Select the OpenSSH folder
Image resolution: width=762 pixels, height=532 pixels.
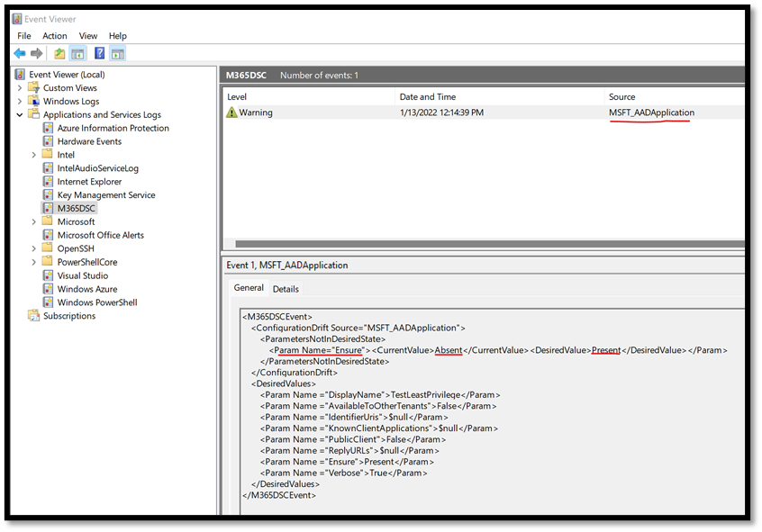[76, 248]
